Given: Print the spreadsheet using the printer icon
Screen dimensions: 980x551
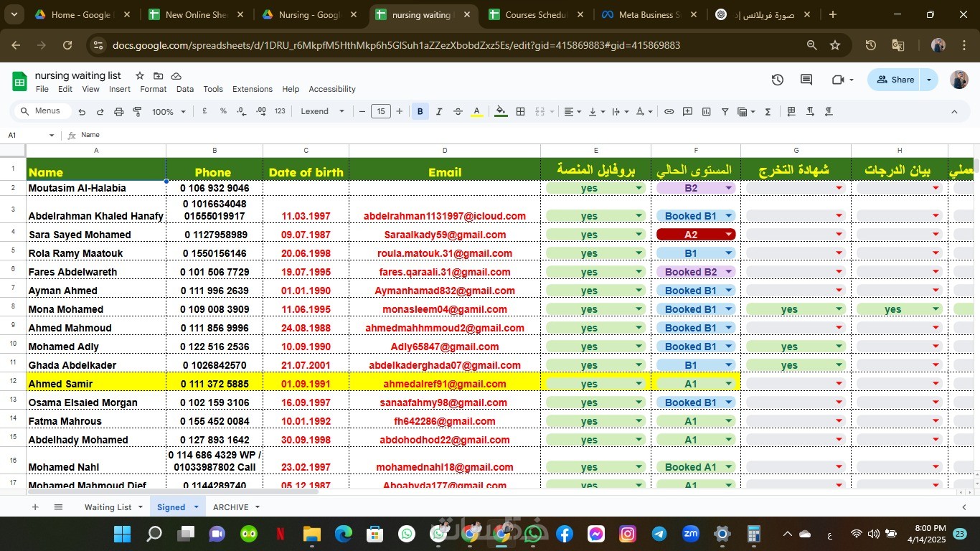Looking at the screenshot, I should tap(119, 112).
